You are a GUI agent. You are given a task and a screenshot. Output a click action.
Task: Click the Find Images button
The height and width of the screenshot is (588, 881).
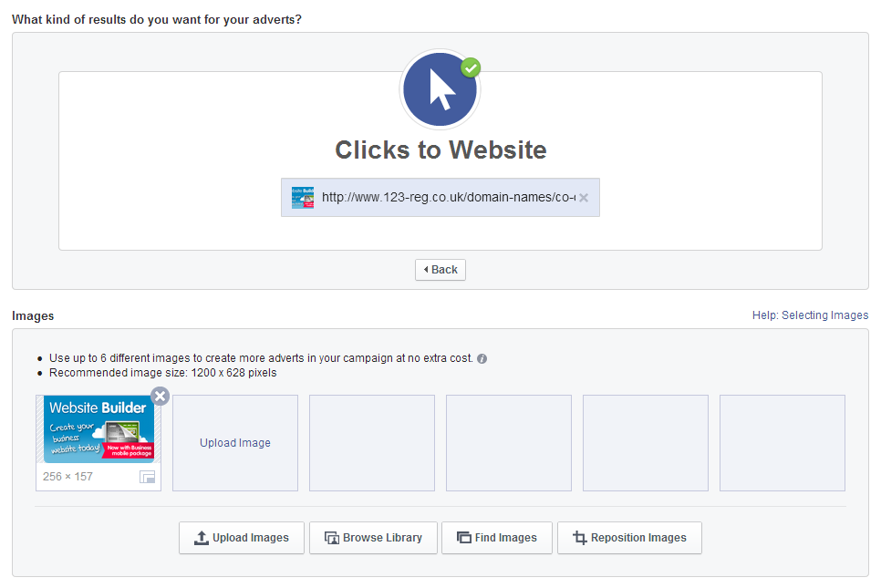coord(497,538)
